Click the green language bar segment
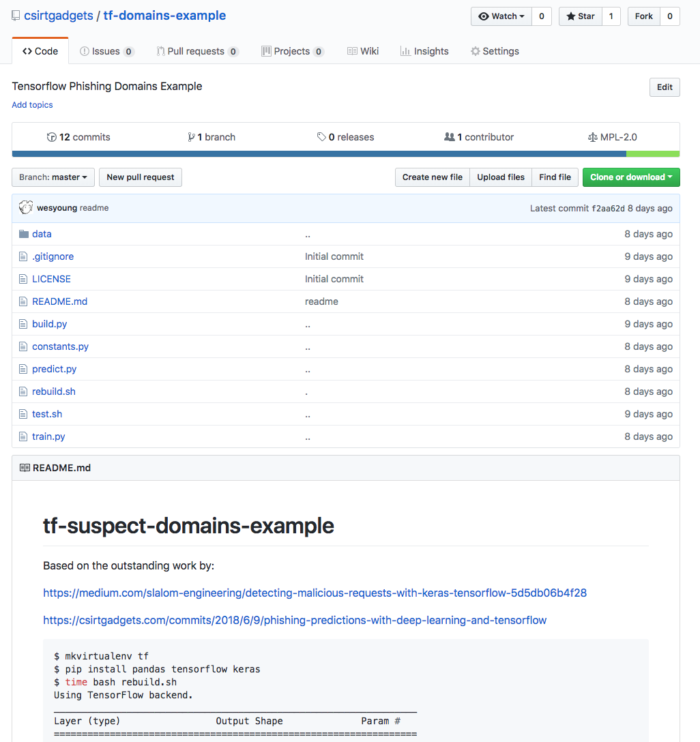Image resolution: width=700 pixels, height=742 pixels. pyautogui.click(x=653, y=154)
